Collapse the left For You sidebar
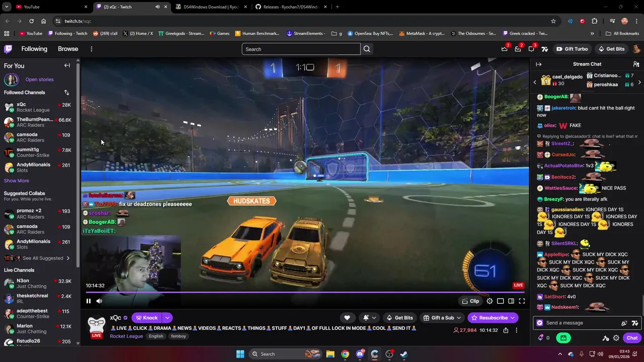Image resolution: width=644 pixels, height=362 pixels. pyautogui.click(x=67, y=65)
